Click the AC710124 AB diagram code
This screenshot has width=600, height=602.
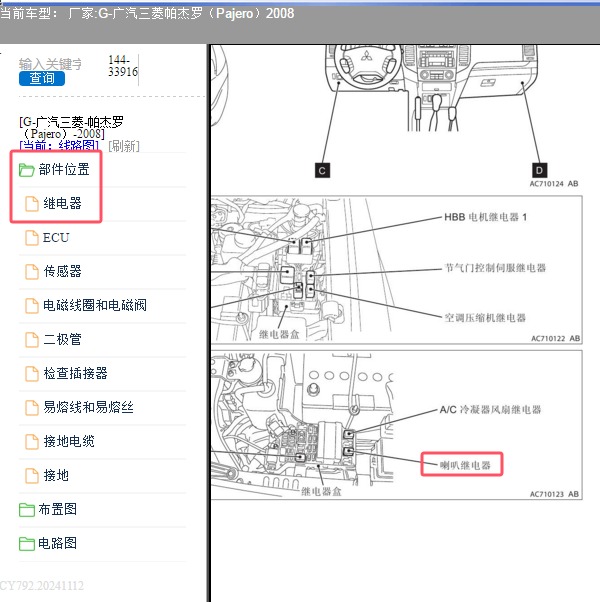554,184
